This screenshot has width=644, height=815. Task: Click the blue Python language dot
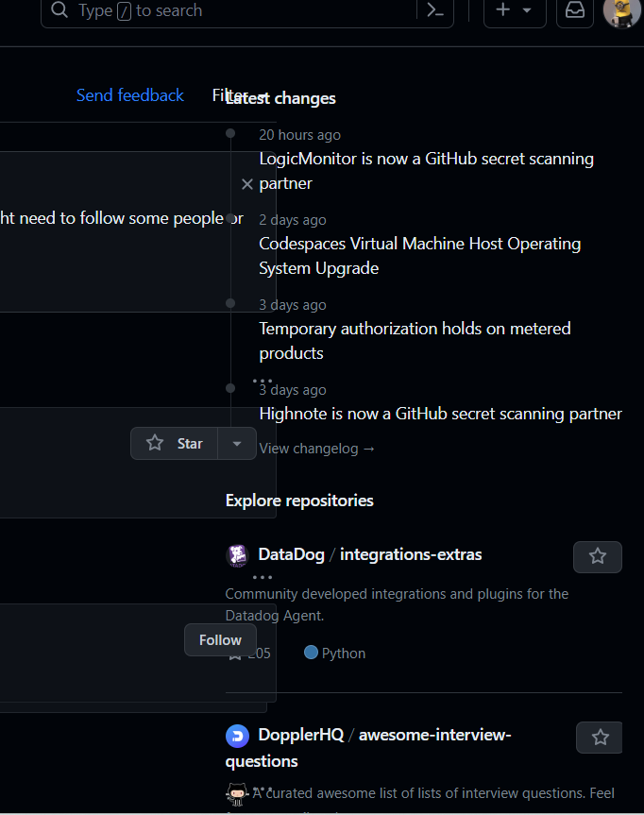click(x=311, y=653)
